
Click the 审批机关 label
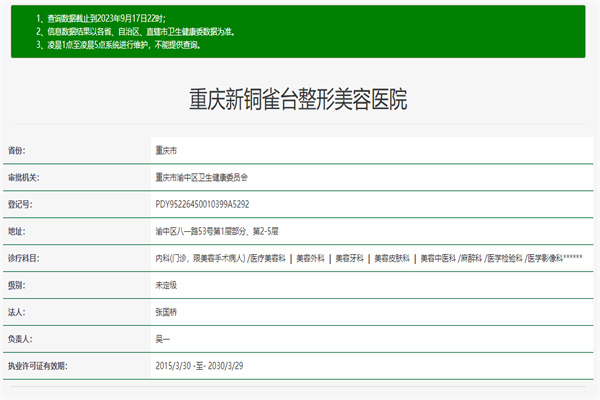(x=23, y=178)
